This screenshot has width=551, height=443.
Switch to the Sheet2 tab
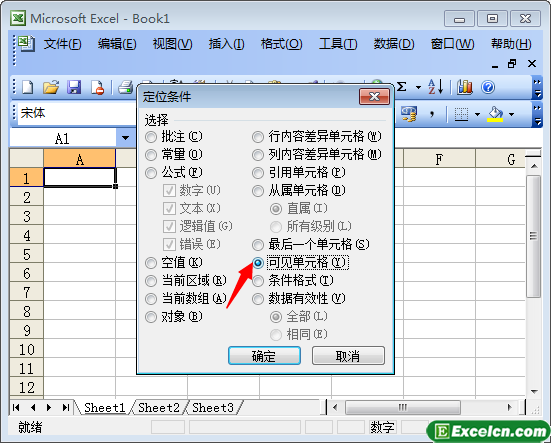(x=158, y=408)
